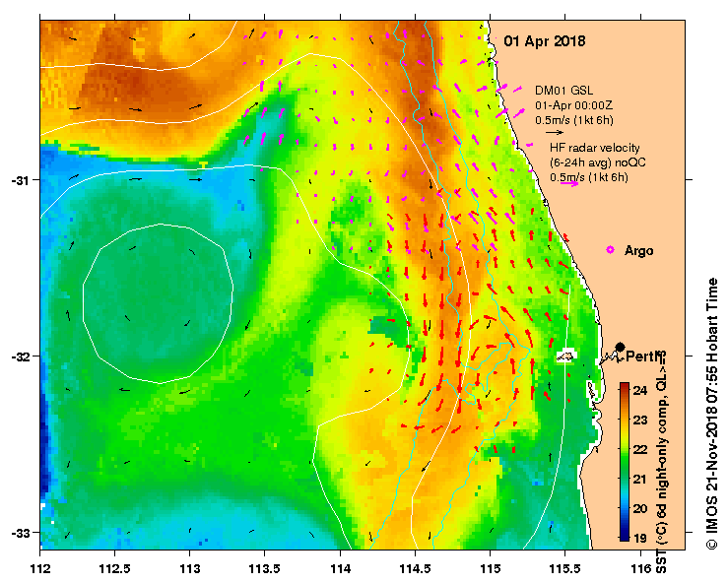Viewport: 728px width, 583px height.
Task: Click the color bar value 24
Action: tap(640, 390)
